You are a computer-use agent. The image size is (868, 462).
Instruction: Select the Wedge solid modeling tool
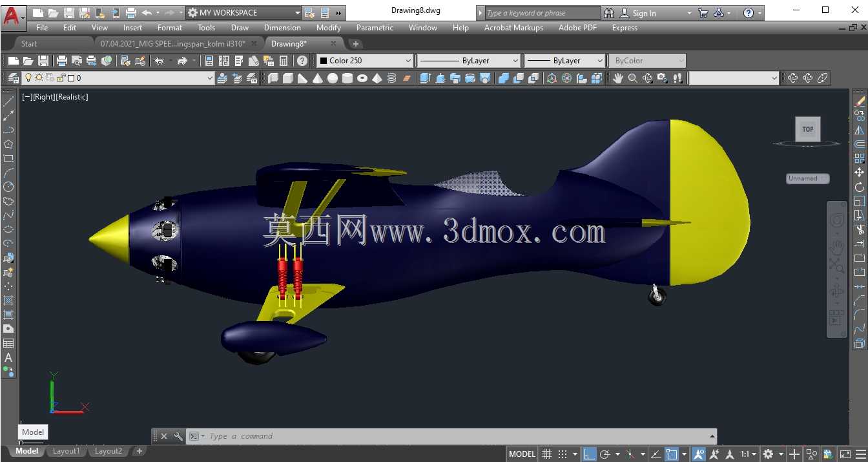(303, 78)
